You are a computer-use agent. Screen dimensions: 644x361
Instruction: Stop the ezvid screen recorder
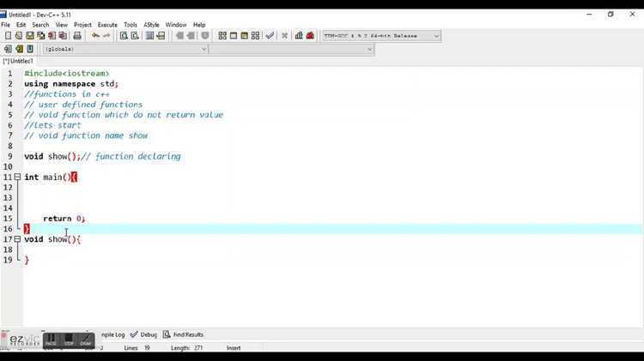(x=69, y=340)
